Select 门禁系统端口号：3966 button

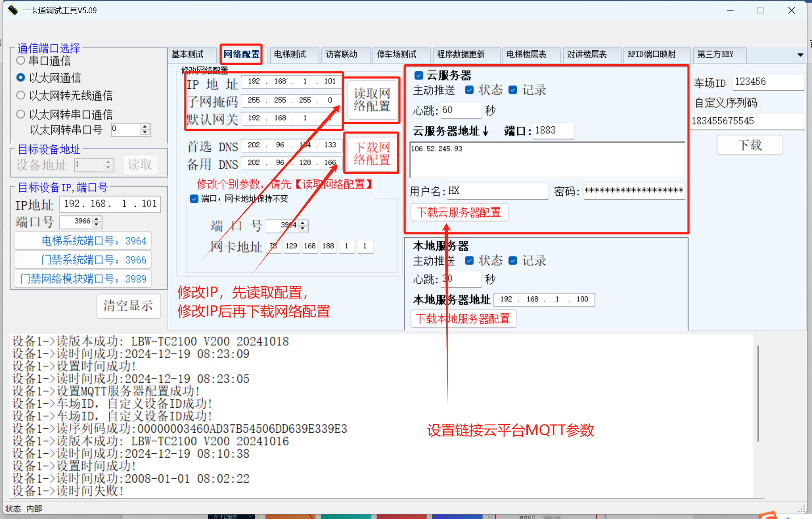click(x=83, y=260)
